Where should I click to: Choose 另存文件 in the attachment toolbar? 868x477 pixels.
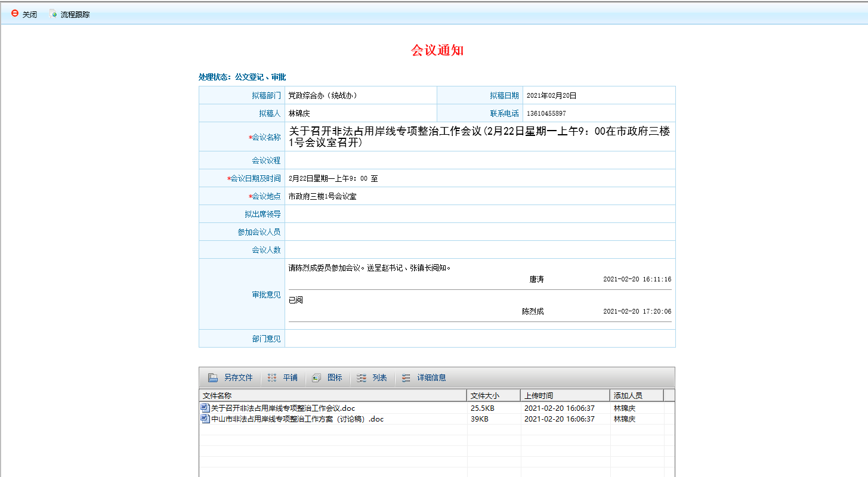(238, 377)
